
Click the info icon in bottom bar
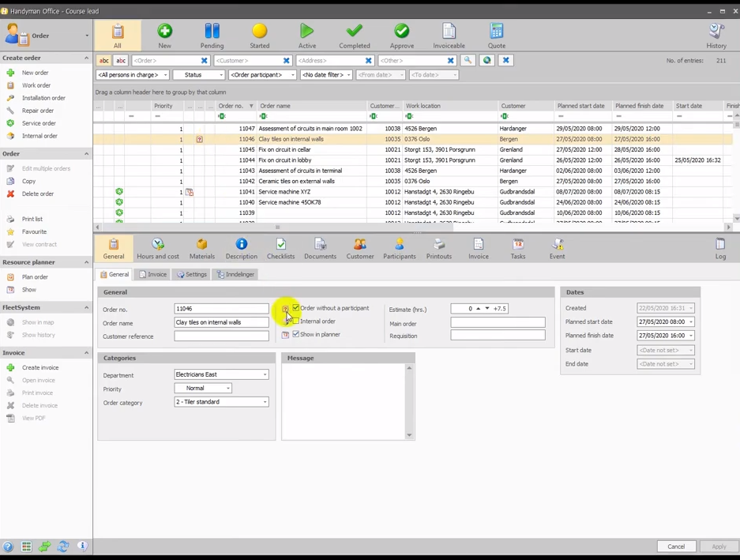[x=82, y=547]
